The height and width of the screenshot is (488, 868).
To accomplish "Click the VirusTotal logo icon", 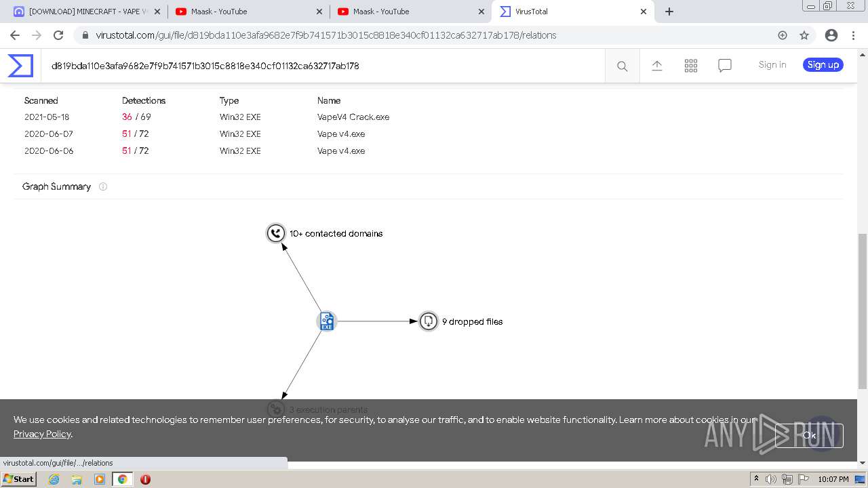I will coord(20,66).
